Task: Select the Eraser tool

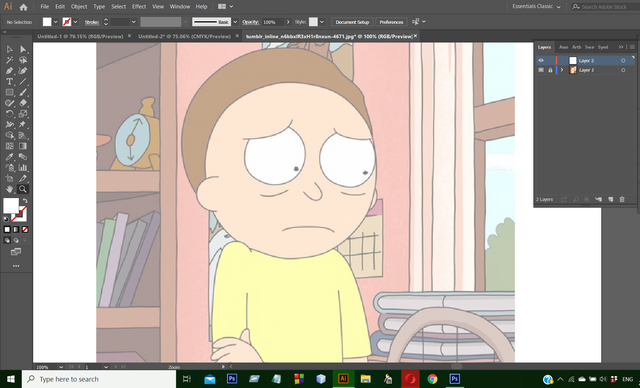Action: pyautogui.click(x=23, y=103)
